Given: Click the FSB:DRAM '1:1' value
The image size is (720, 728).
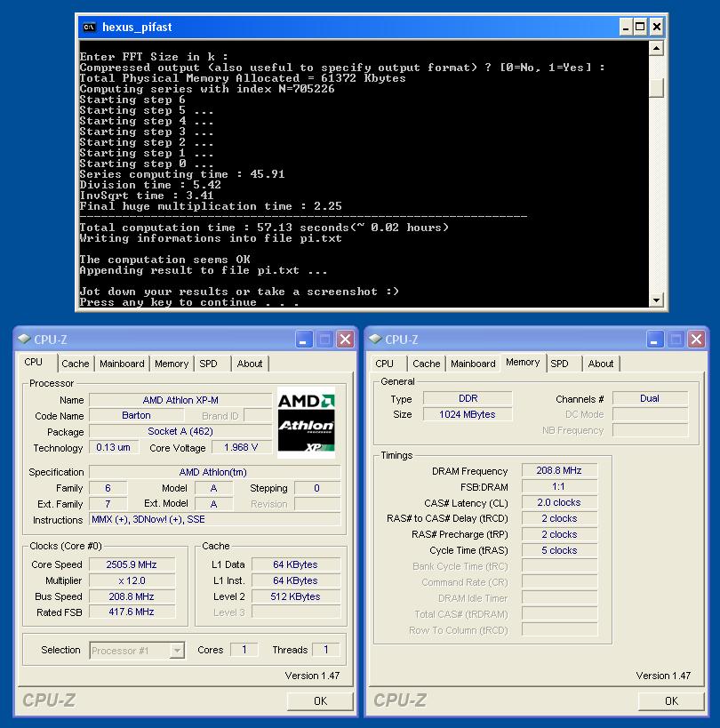Looking at the screenshot, I should [x=559, y=486].
